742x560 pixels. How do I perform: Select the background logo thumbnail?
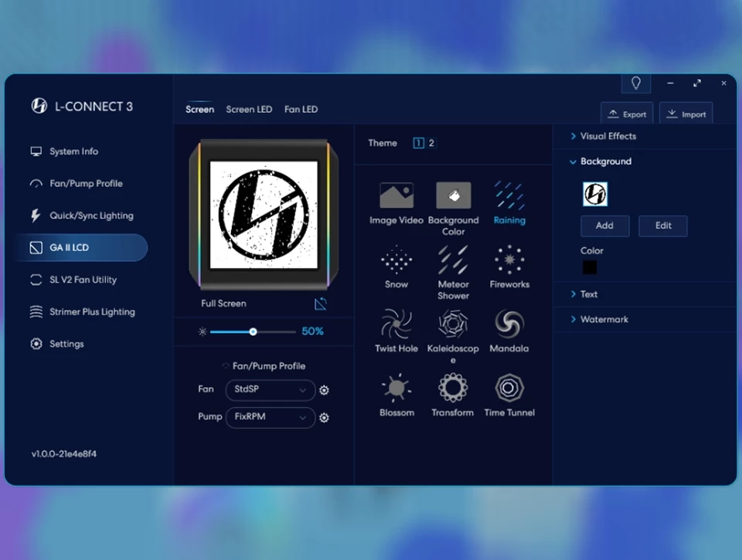(595, 194)
